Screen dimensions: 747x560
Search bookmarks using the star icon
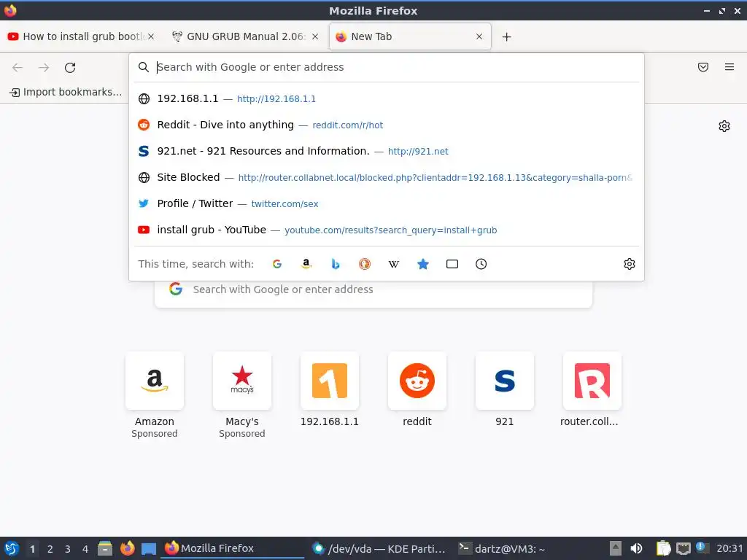tap(423, 264)
